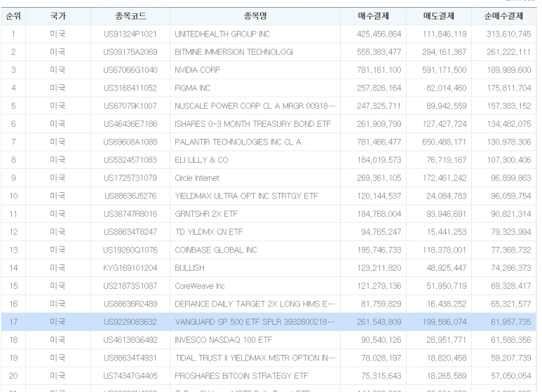The image size is (542, 392).
Task: Click INVESCO NASDAQ 100 ETF name
Action: pyautogui.click(x=223, y=340)
